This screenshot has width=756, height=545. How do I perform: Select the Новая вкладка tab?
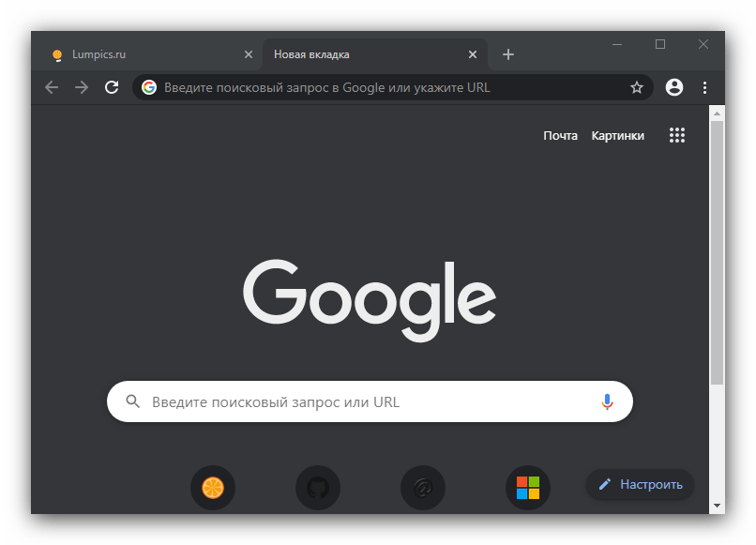point(366,54)
